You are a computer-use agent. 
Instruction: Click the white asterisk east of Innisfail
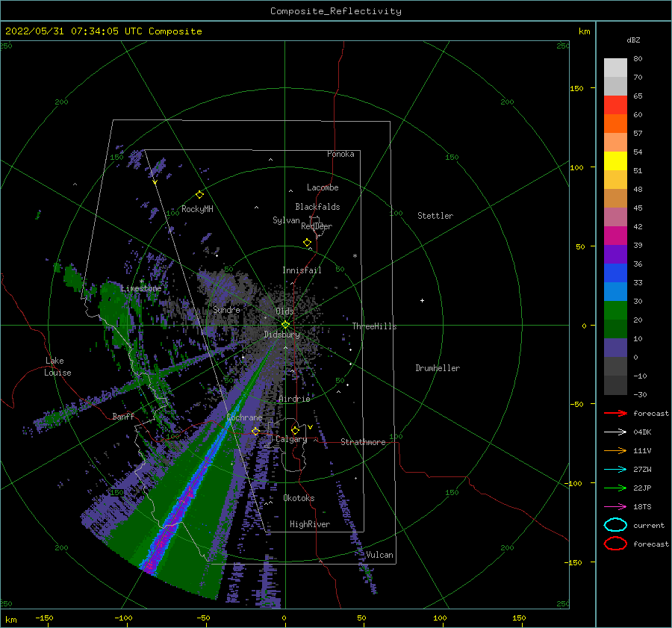pyautogui.click(x=355, y=256)
